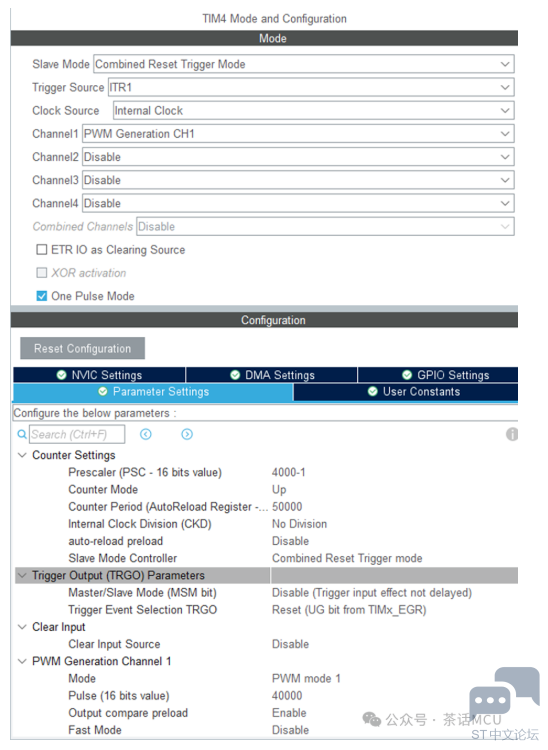Click the Prescaler value 4000-1
This screenshot has height=750, width=548.
click(x=288, y=473)
